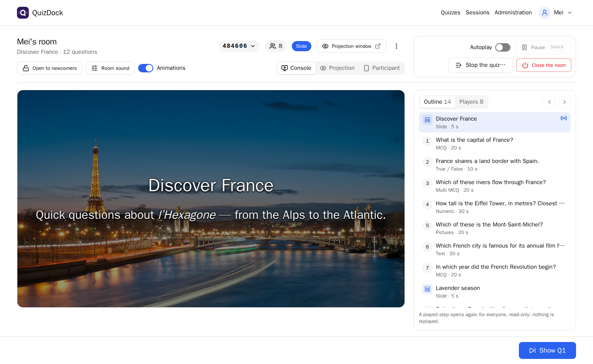Open the three-dot more options menu
The width and height of the screenshot is (593, 364).
[396, 46]
